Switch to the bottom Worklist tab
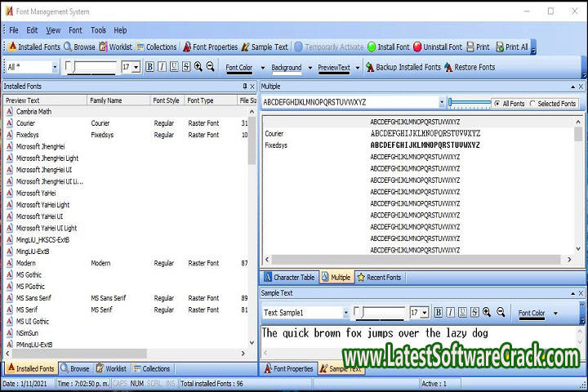This screenshot has height=392, width=588. [111, 368]
